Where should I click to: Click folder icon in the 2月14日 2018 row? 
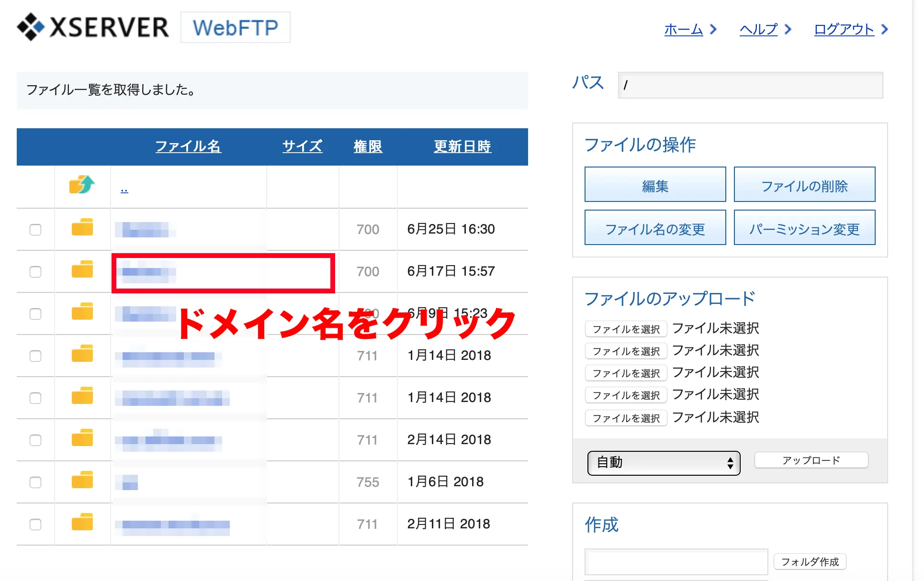pyautogui.click(x=82, y=438)
